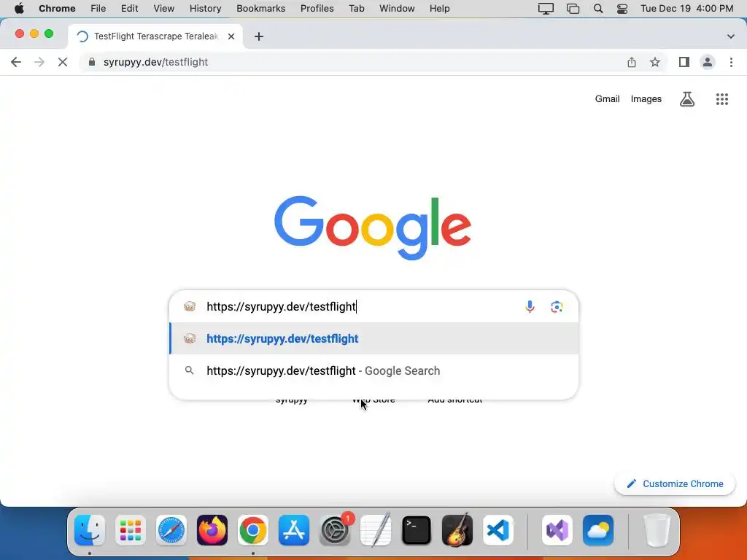
Task: Stop loading the page
Action: click(x=63, y=62)
